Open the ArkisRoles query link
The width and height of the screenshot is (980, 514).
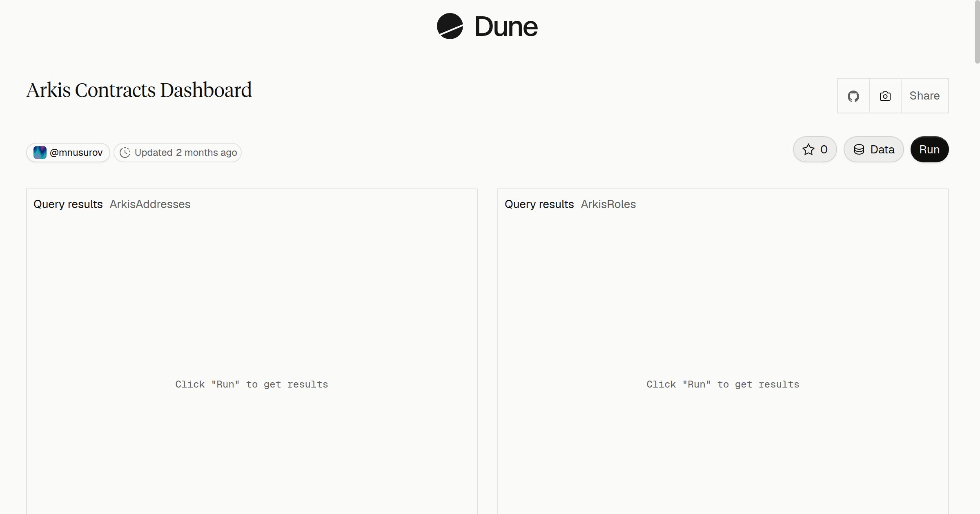point(608,204)
